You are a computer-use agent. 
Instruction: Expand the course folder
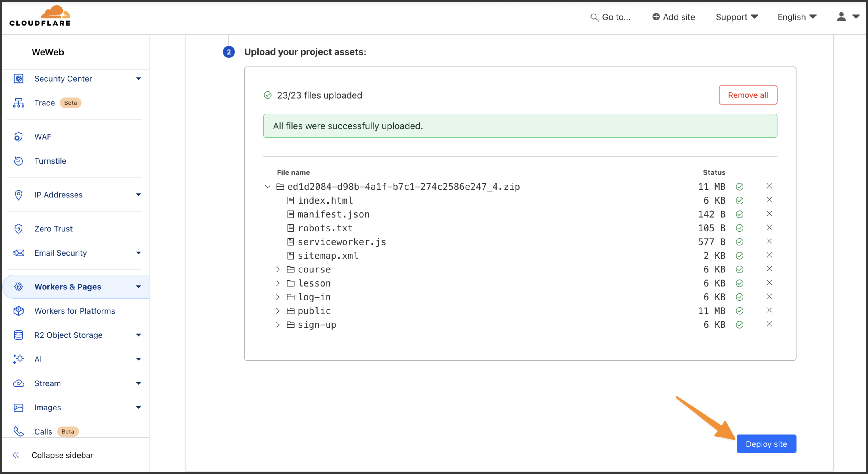tap(278, 269)
